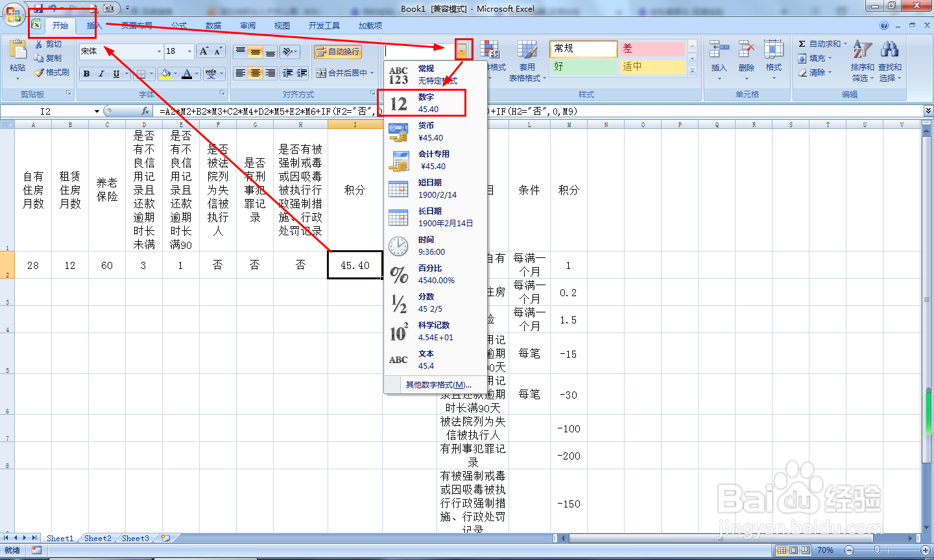The height and width of the screenshot is (560, 934).
Task: Open the 公式 Formulas ribbon tab
Action: click(179, 26)
